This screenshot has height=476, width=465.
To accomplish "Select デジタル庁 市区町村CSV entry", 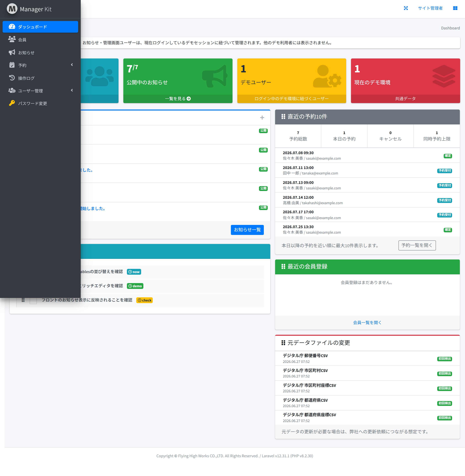I will (x=367, y=373).
